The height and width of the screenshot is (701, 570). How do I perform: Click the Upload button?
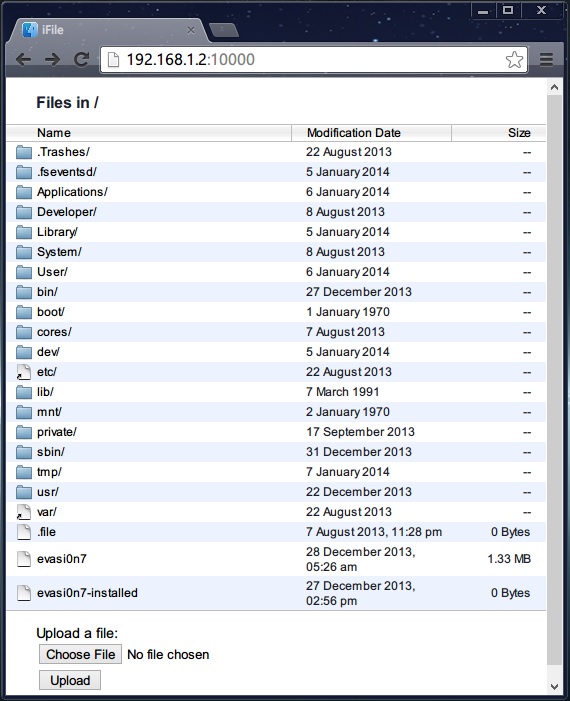click(x=70, y=680)
